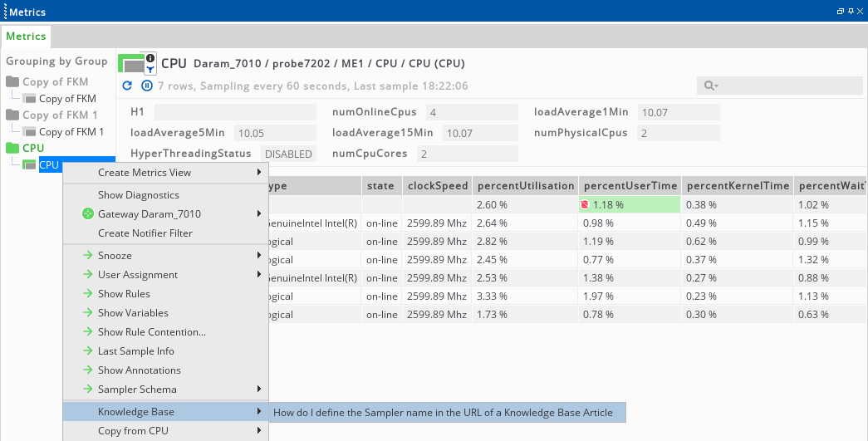The height and width of the screenshot is (441, 868).
Task: Click the CPU dataview icon in the header
Action: tap(132, 64)
